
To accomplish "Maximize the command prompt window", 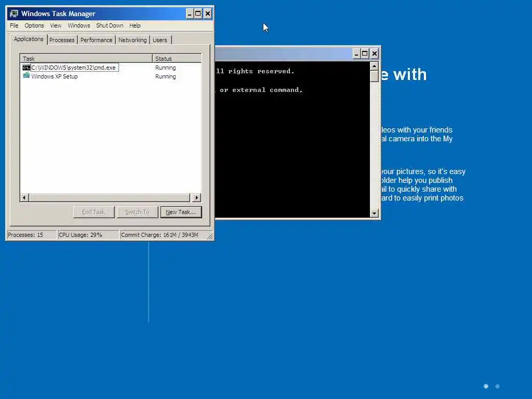I will 365,54.
